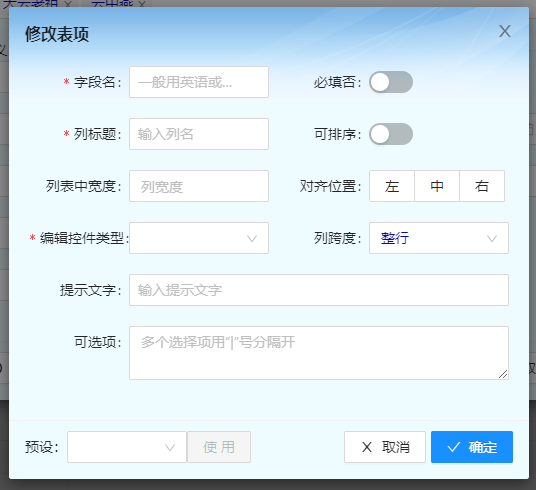The image size is (536, 490).
Task: Enable the 可排序 switch
Action: (x=391, y=134)
